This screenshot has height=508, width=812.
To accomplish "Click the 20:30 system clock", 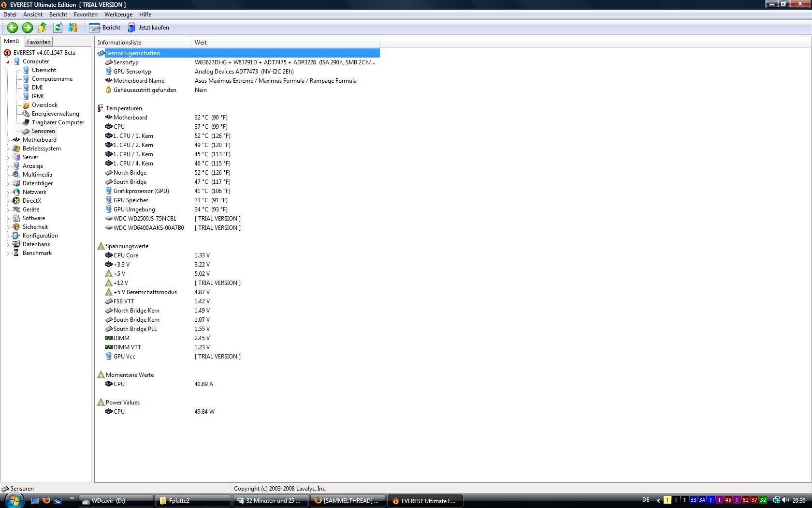I will 799,501.
